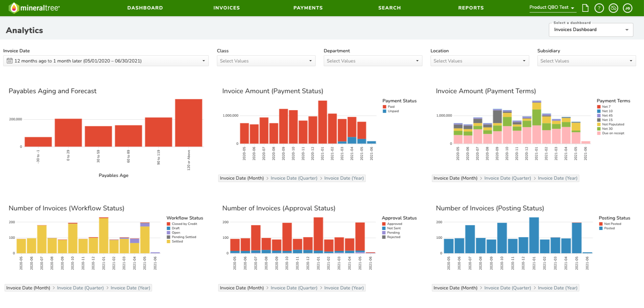Open the document icon in header
This screenshot has width=644, height=308.
coord(585,8)
